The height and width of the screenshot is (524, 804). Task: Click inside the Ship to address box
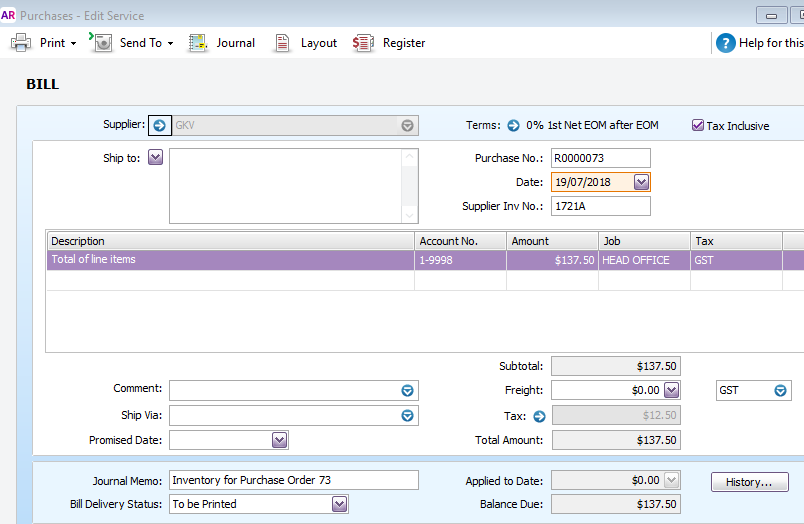286,186
